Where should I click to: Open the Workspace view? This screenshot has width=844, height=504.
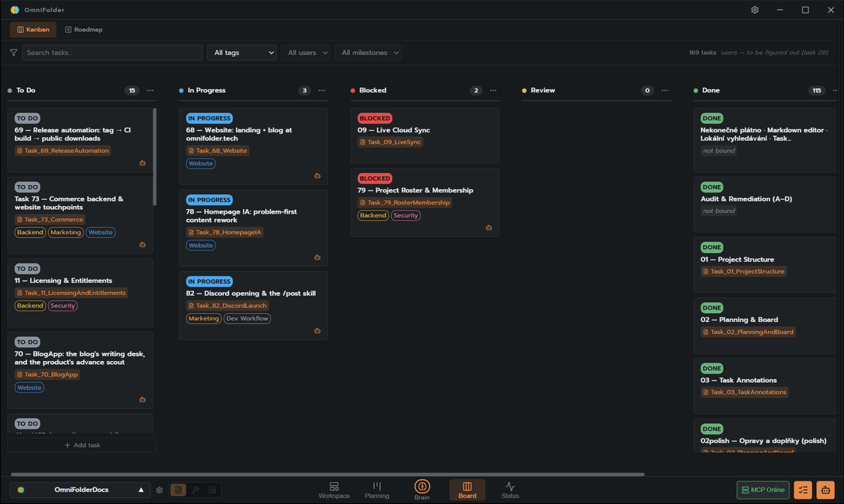[334, 490]
